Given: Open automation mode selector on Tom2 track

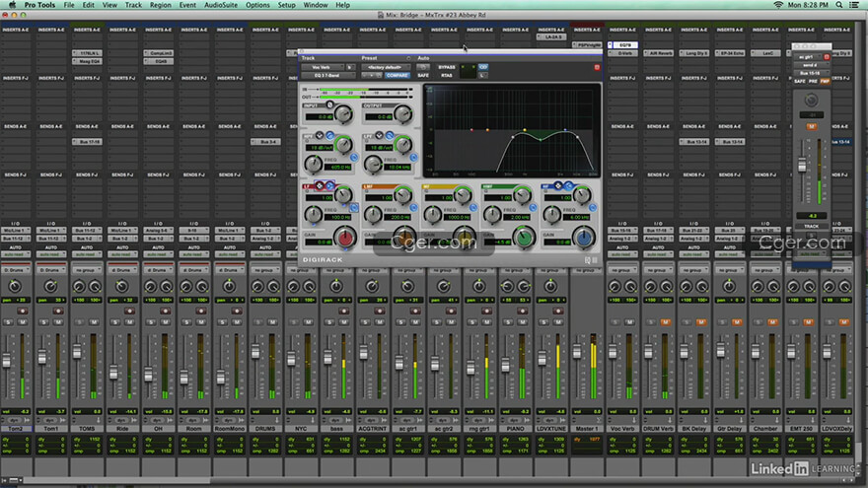Looking at the screenshot, I should click(16, 254).
